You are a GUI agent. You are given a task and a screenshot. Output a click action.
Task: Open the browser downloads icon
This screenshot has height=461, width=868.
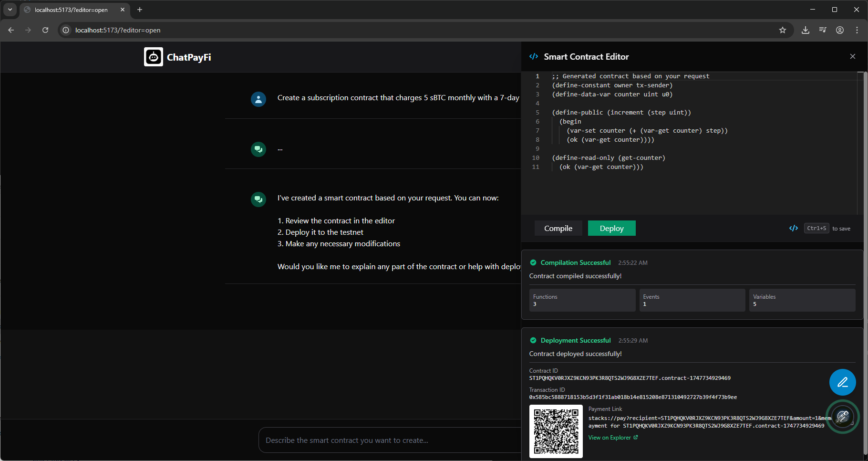(806, 30)
